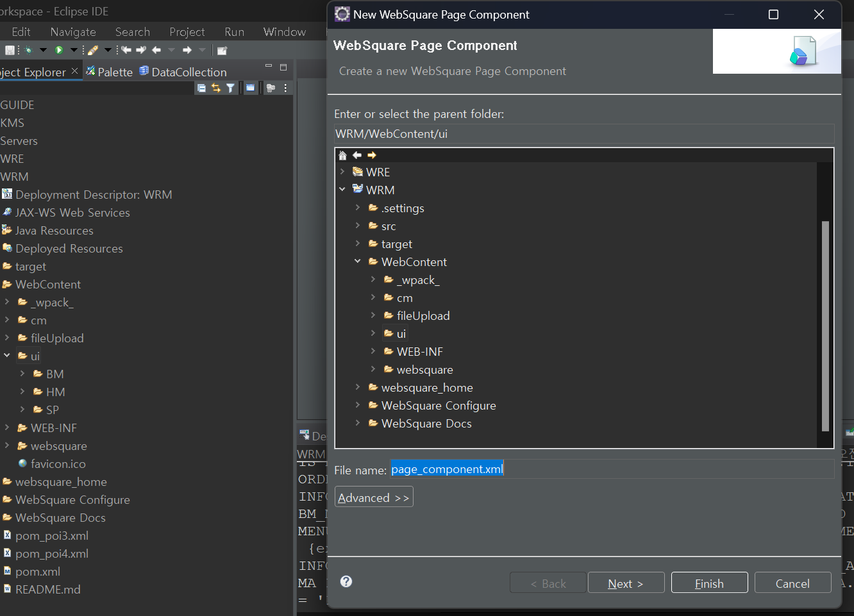
Task: Maximize the Project Explorer panel
Action: (283, 67)
